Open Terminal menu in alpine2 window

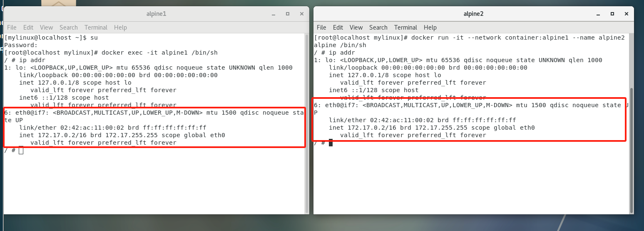[405, 28]
